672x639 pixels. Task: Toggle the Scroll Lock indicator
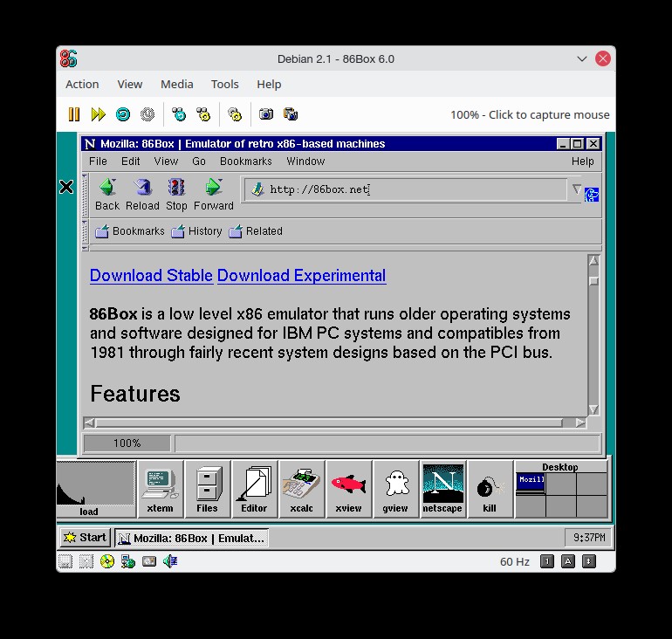(x=589, y=561)
